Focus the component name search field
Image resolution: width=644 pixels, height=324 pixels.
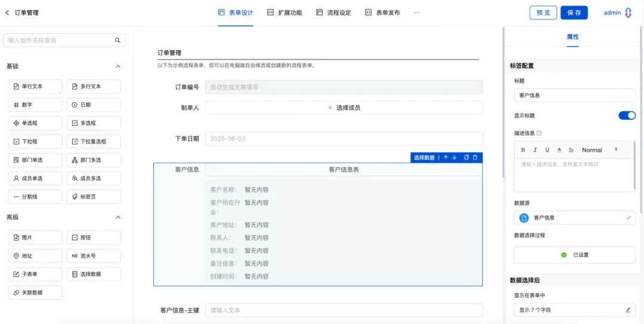[x=64, y=40]
